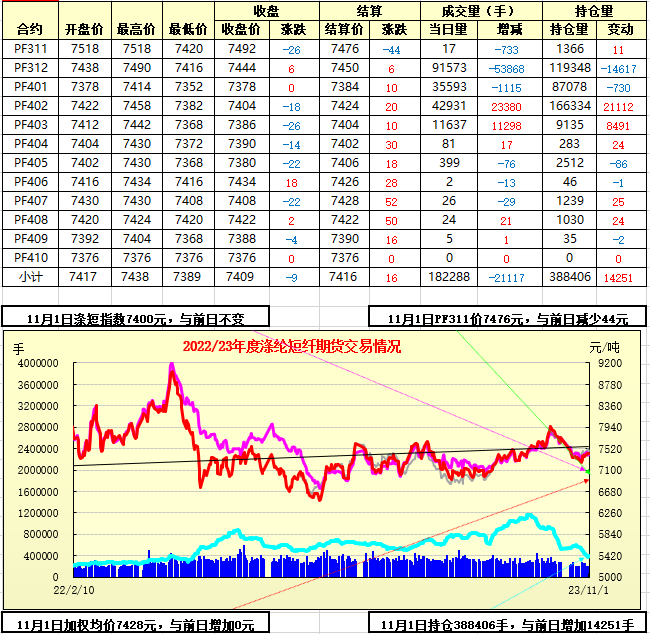Select the 合约 header cell

pos(30,29)
